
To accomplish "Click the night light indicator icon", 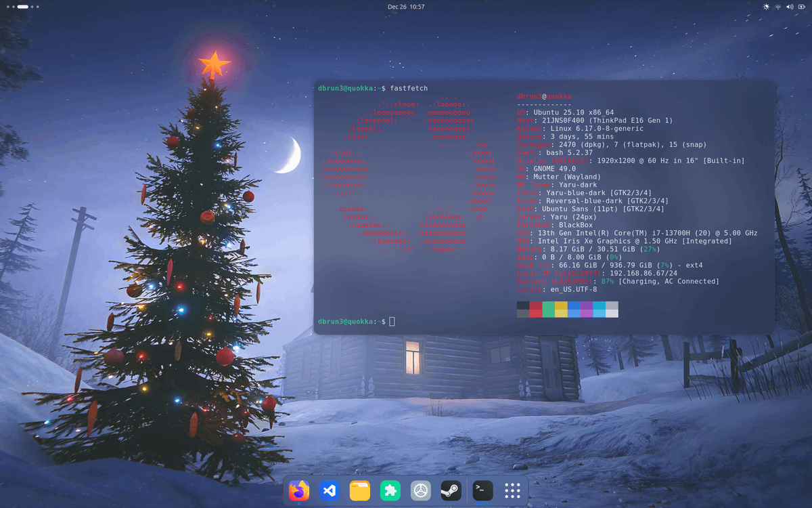I will [766, 7].
